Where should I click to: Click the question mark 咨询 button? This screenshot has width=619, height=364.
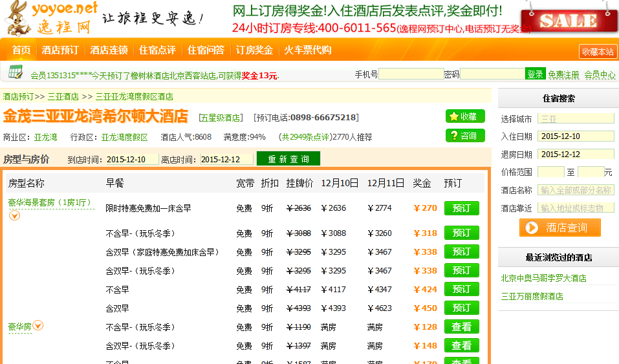(x=464, y=136)
